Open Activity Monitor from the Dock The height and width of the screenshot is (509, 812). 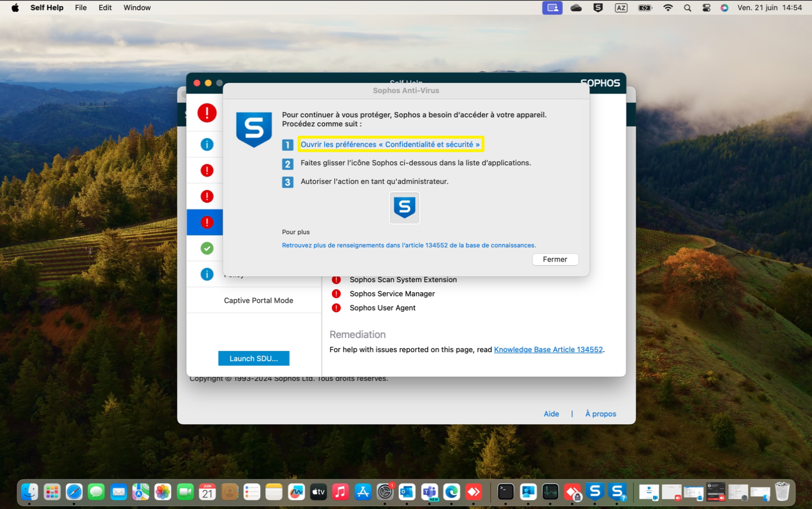click(x=550, y=492)
